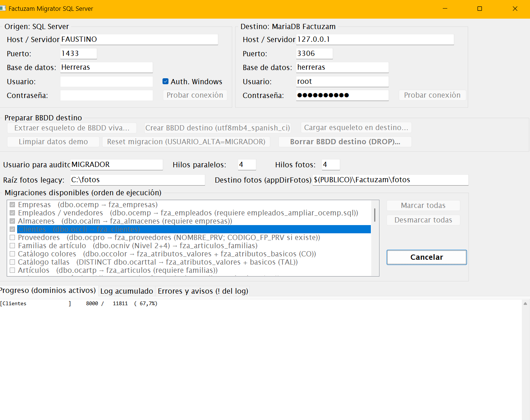The height and width of the screenshot is (420, 530).
Task: Focus the Hilos paralelos field
Action: (247, 165)
